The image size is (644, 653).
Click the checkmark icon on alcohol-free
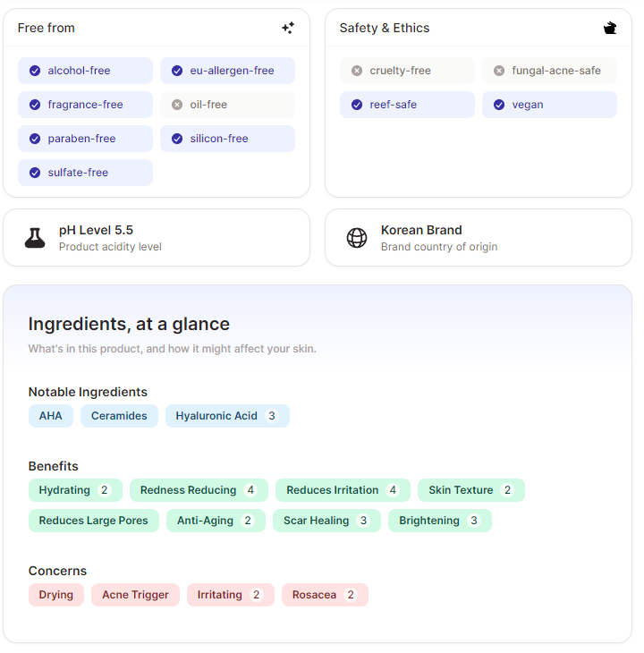(35, 71)
